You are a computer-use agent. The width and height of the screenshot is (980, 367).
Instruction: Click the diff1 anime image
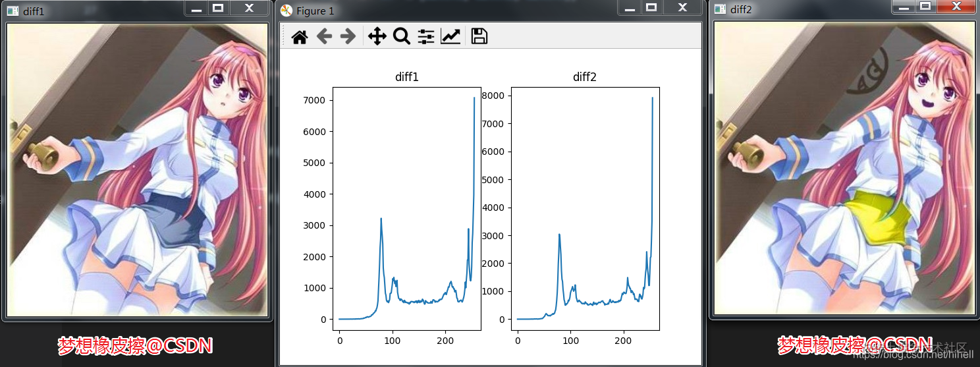(137, 169)
